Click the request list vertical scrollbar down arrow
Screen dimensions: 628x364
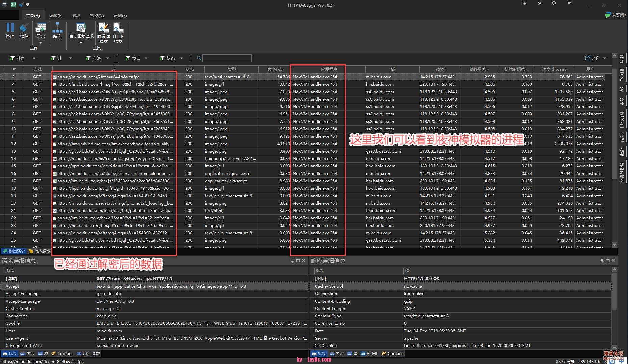[614, 245]
